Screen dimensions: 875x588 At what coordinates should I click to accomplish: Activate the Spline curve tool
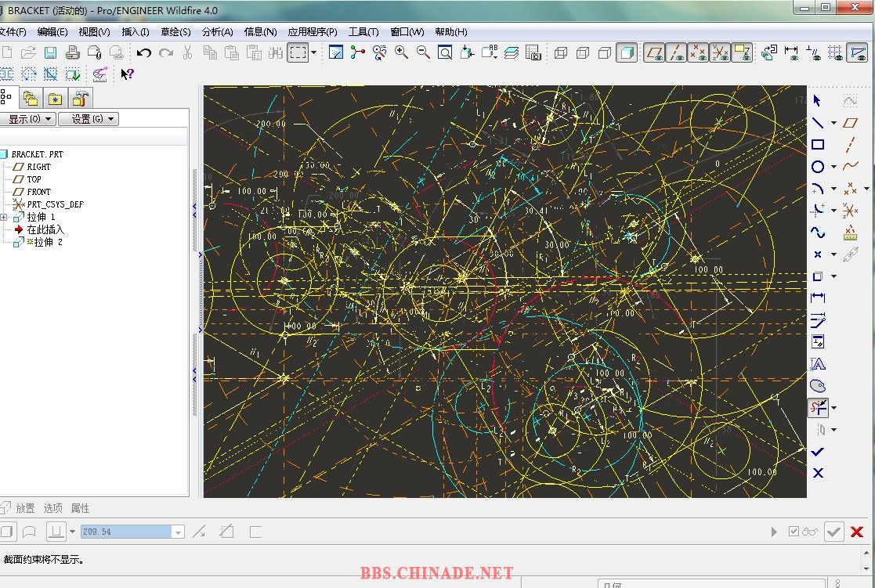817,233
